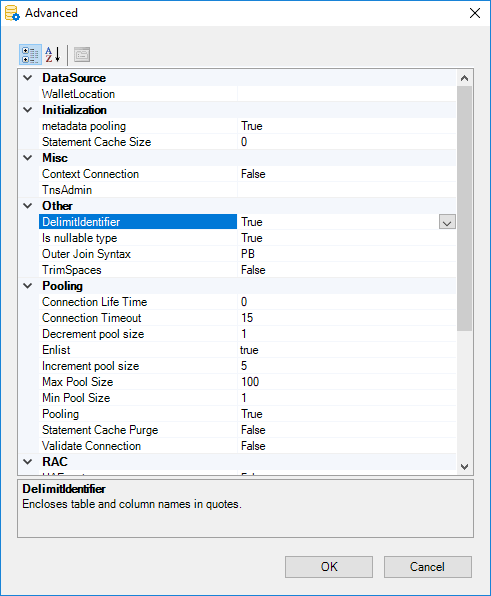Open Property Pages from the property grid toolbar

coord(82,55)
